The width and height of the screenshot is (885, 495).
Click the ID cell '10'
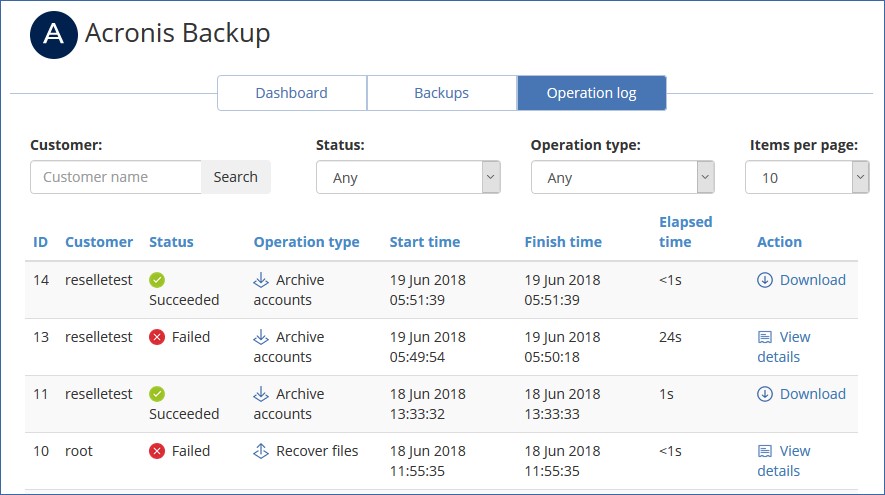[41, 451]
